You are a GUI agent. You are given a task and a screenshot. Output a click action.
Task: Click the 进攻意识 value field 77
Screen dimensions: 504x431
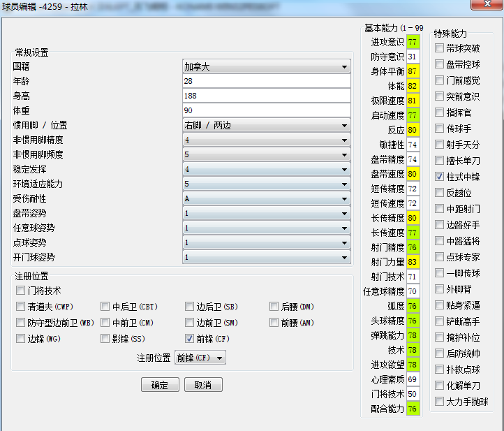(413, 42)
